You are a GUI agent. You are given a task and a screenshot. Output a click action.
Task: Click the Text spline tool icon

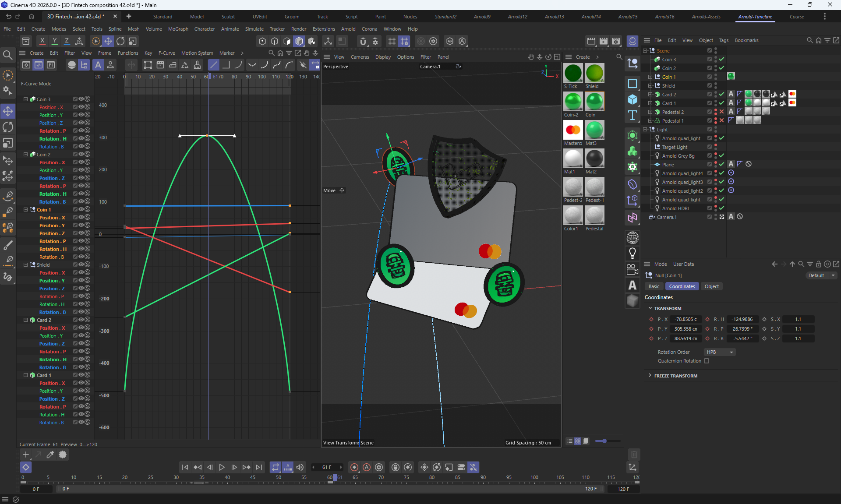coord(633,116)
